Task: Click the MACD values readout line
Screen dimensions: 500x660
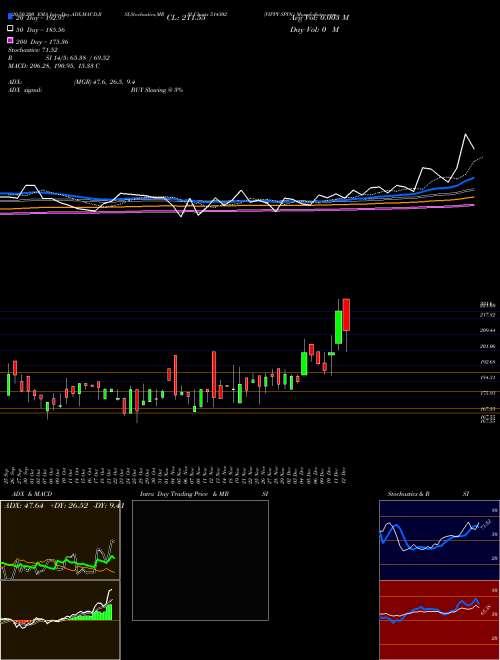Action: pos(54,66)
